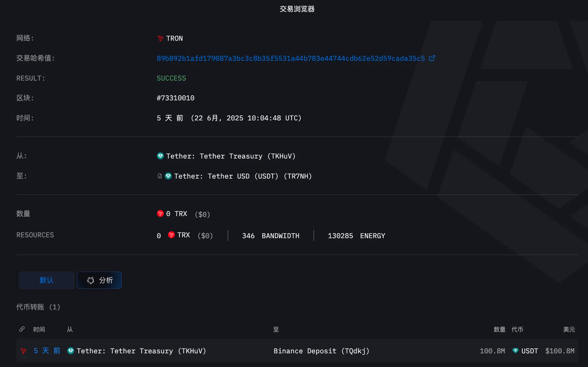This screenshot has height=367, width=588.
Task: Switch to the 默认 tab
Action: pos(46,280)
